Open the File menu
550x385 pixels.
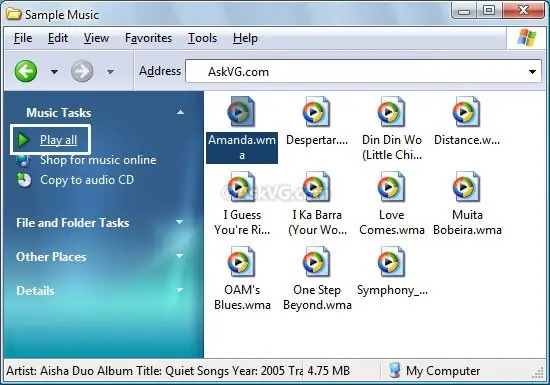pyautogui.click(x=23, y=38)
